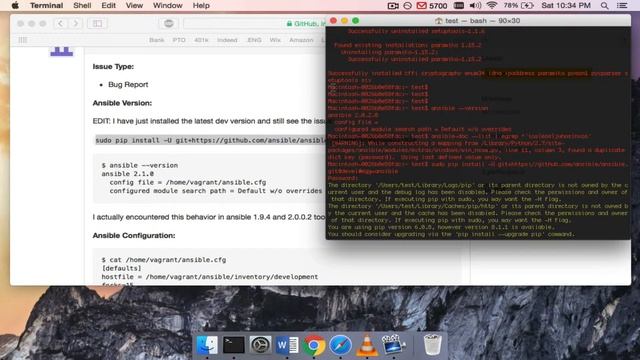Open the Indeed bookmark
This screenshot has width=640, height=360.
point(227,40)
